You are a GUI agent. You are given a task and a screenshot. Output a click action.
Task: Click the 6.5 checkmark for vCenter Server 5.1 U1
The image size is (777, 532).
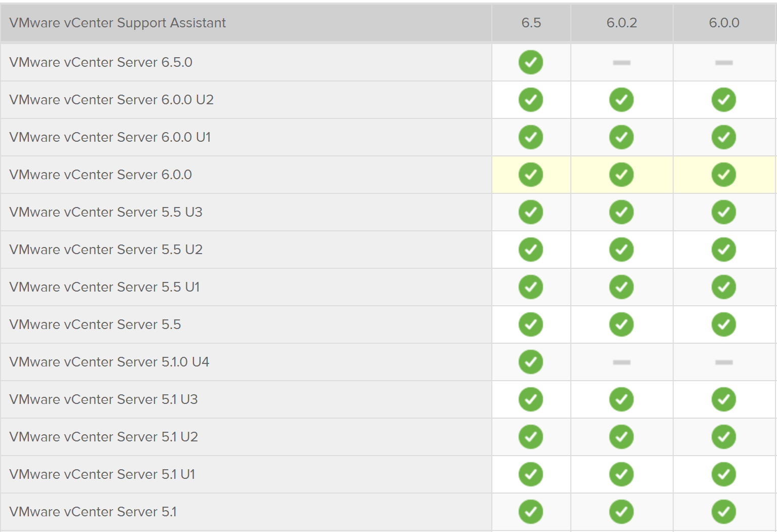click(x=531, y=474)
